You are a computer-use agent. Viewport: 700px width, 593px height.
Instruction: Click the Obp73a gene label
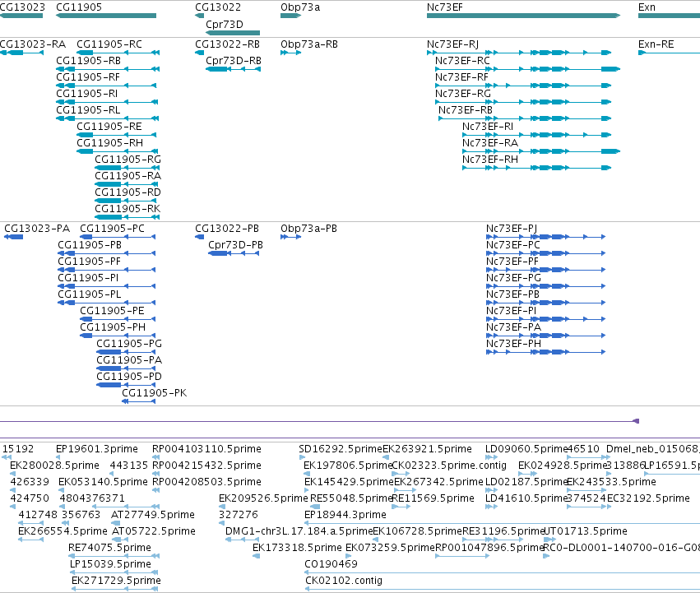pyautogui.click(x=300, y=7)
